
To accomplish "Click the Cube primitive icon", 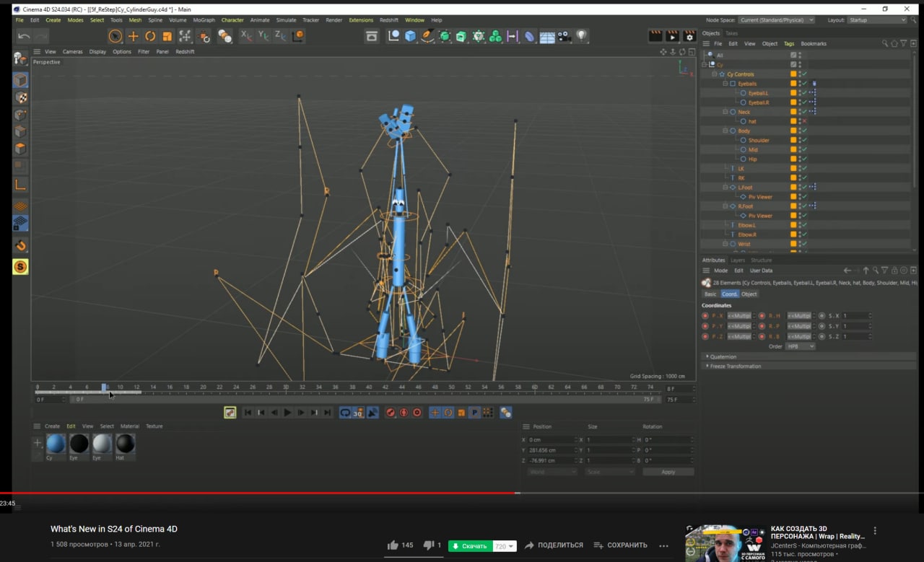I will 411,36.
